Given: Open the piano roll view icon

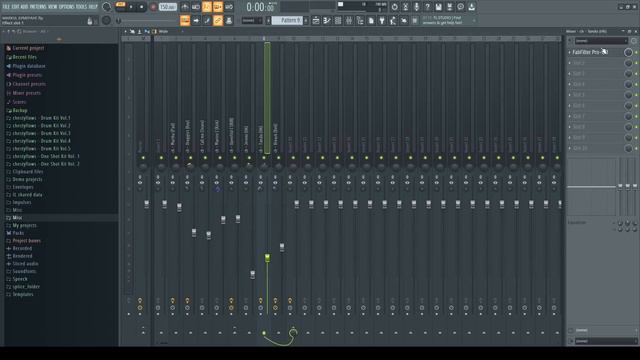Looking at the screenshot, I should click(x=327, y=20).
